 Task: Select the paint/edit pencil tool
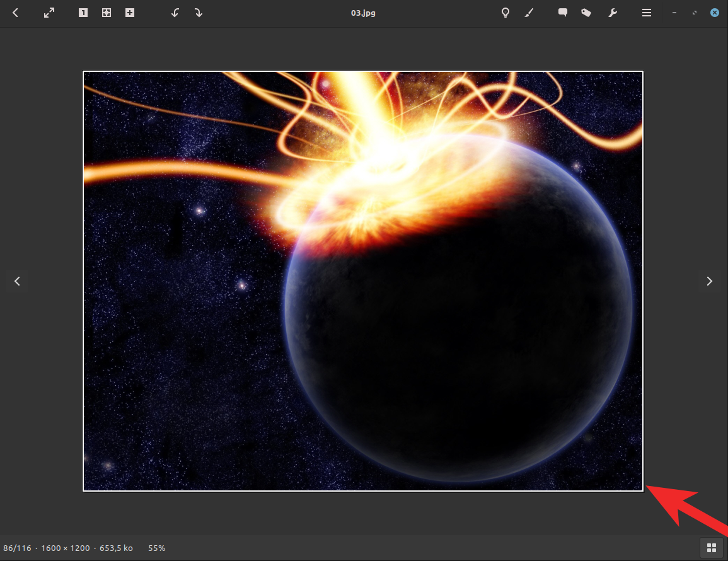(529, 13)
